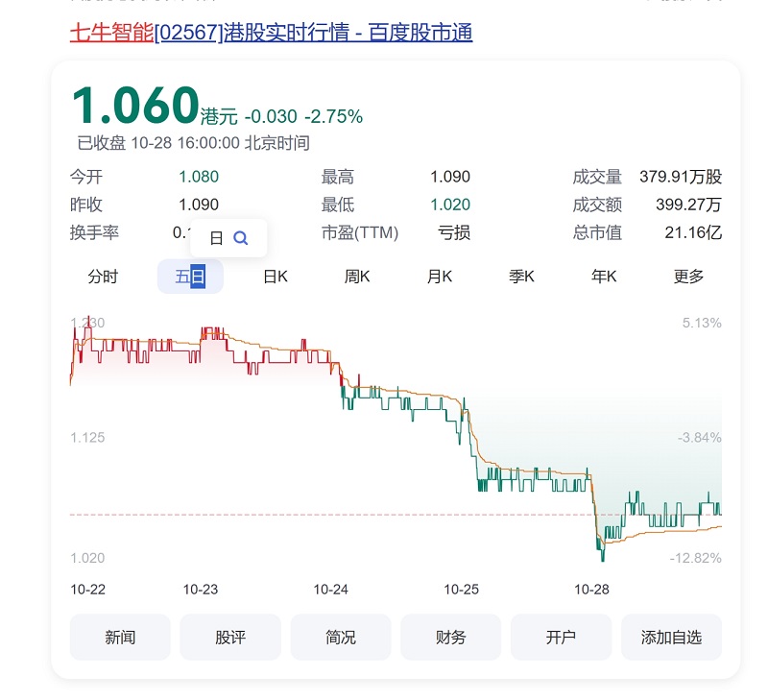Click the 市盈(TTM) value 亏损
This screenshot has height=700, width=768.
pos(454,232)
